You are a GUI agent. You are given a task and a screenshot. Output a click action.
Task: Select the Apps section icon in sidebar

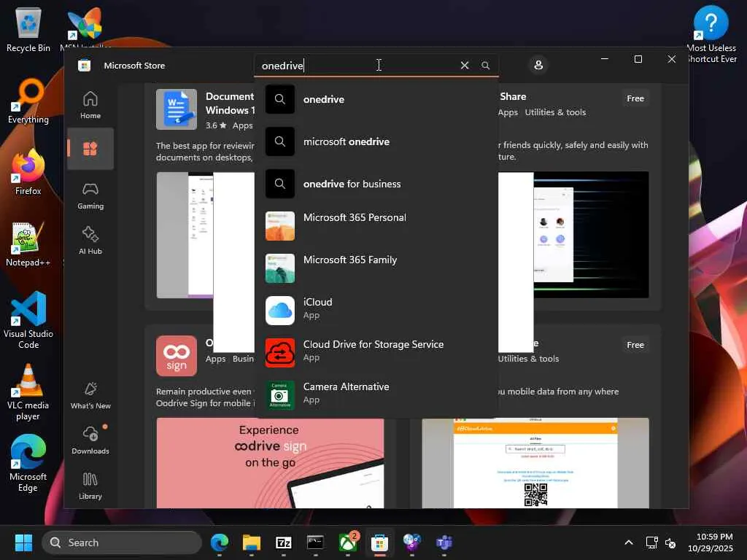tap(90, 149)
